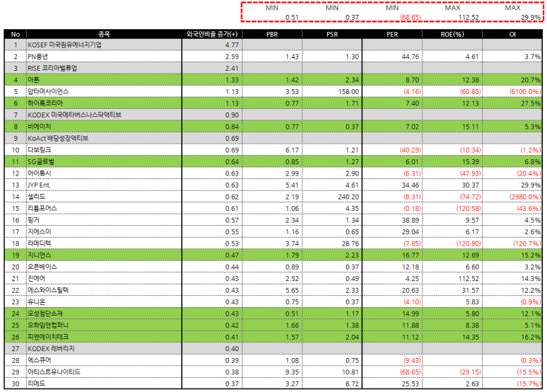The width and height of the screenshot is (547, 392).
Task: Click the PSR value 240.20
Action: [x=348, y=197]
